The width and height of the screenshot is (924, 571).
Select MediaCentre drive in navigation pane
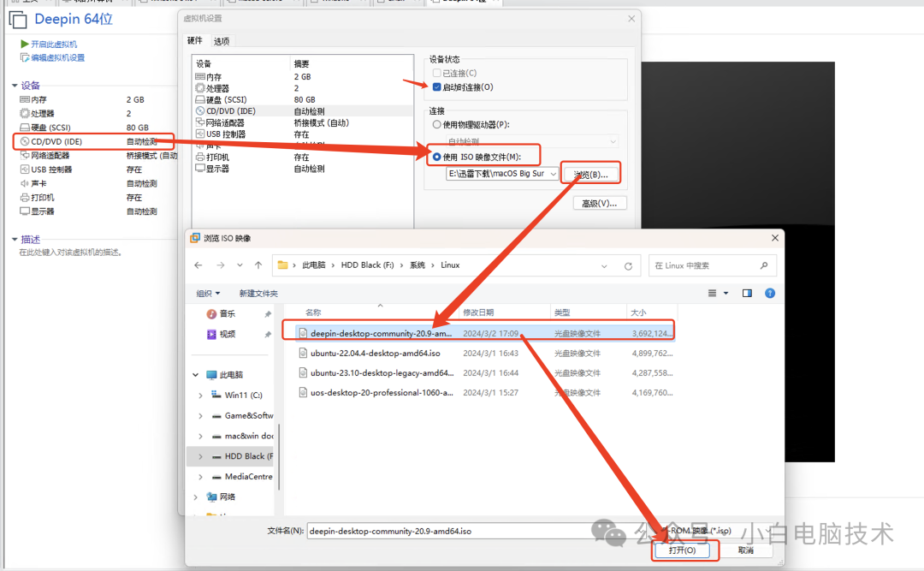pos(248,477)
